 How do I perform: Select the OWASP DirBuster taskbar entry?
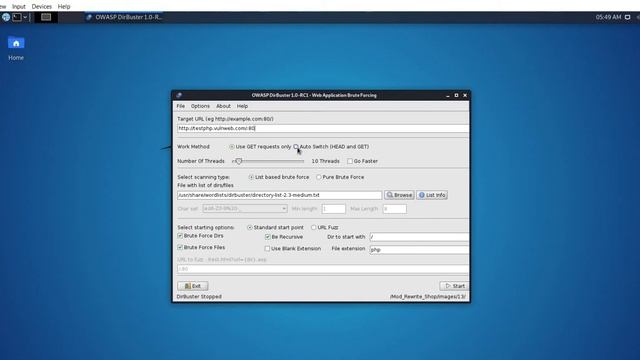point(124,17)
